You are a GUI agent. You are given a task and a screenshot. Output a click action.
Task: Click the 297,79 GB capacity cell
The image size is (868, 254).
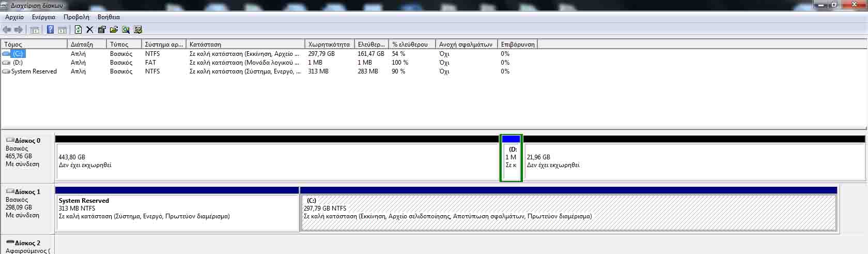click(x=321, y=54)
